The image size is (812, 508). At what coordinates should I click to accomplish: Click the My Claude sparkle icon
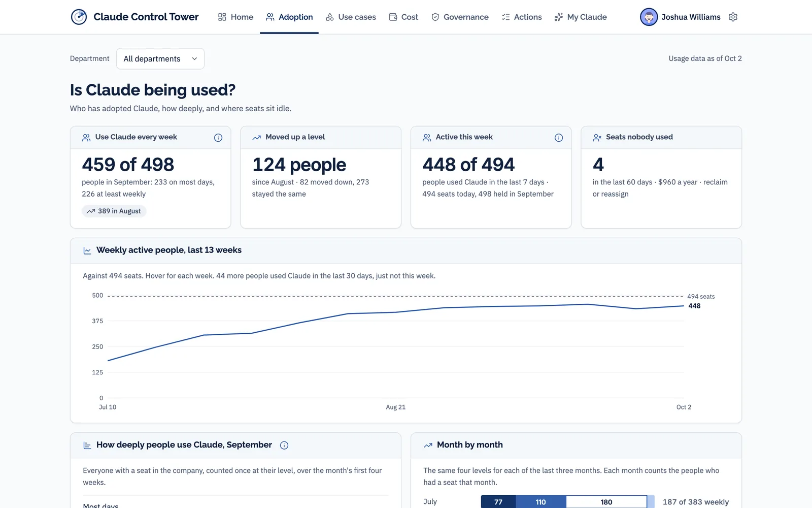559,17
